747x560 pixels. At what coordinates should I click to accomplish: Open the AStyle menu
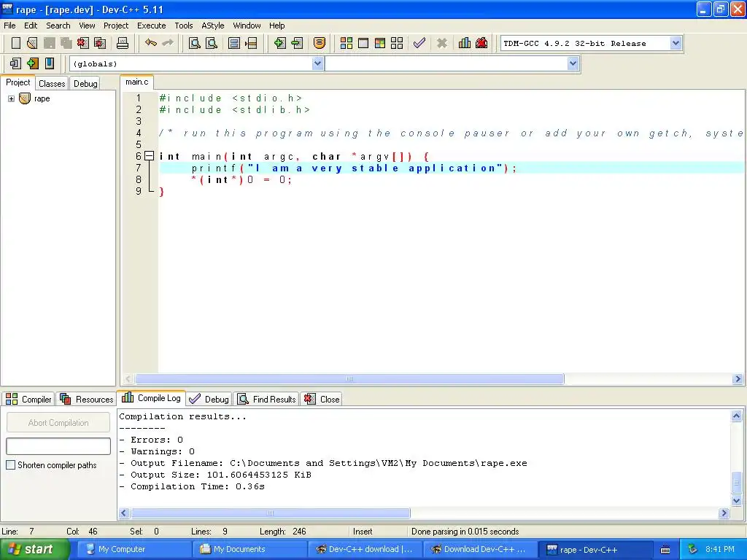pos(212,26)
